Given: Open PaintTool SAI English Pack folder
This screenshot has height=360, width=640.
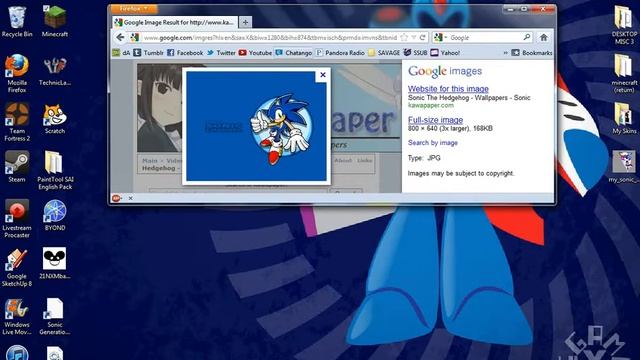Looking at the screenshot, I should click(55, 171).
